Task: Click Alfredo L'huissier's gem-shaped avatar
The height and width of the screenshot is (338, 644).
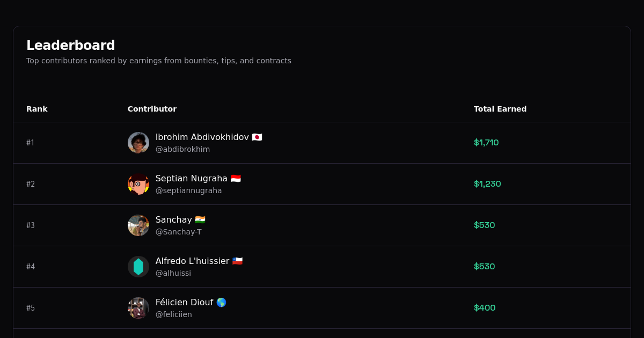Action: (x=138, y=267)
